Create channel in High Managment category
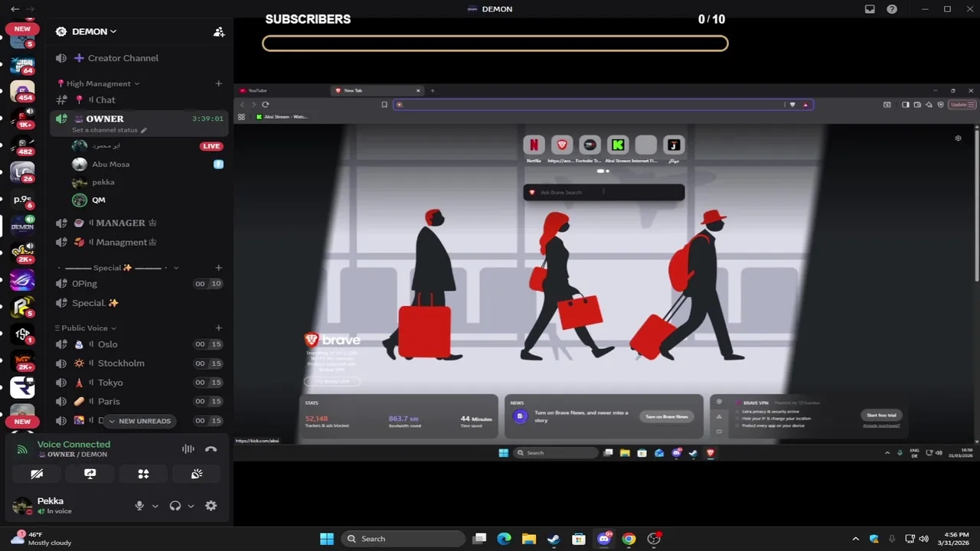This screenshot has height=551, width=980. 218,83
